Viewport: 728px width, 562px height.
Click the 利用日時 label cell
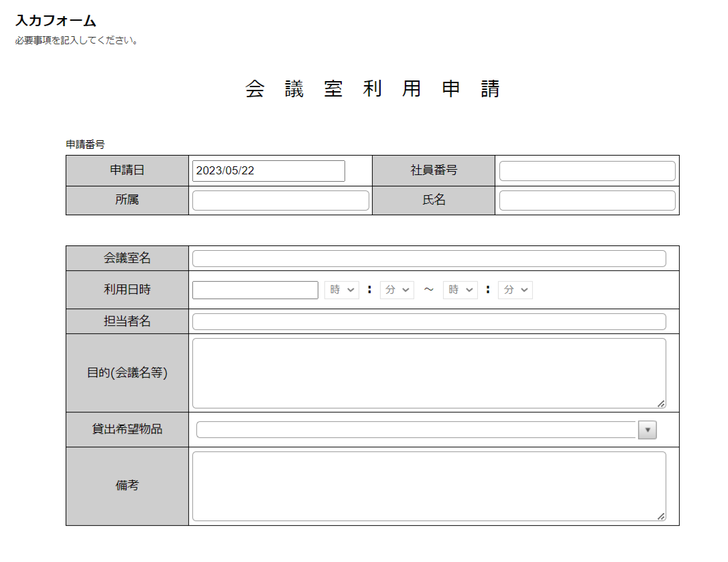[127, 290]
